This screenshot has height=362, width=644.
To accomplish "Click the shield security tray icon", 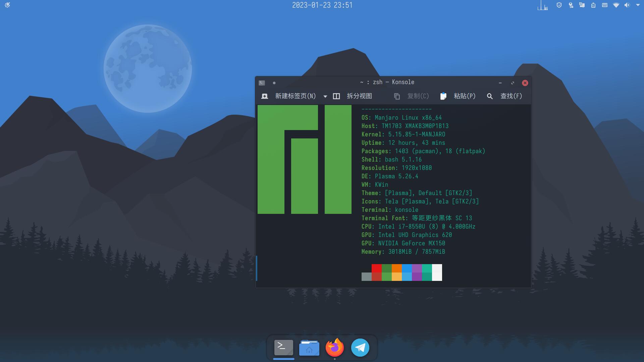I will point(559,5).
